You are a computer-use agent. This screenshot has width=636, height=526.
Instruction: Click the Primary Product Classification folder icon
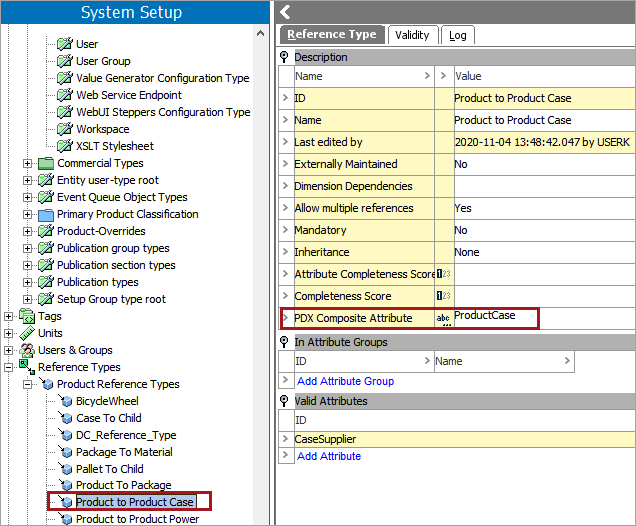[x=46, y=214]
